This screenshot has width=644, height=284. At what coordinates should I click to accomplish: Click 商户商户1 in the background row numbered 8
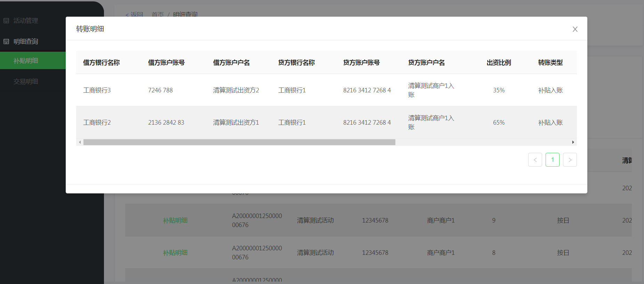coord(441,253)
